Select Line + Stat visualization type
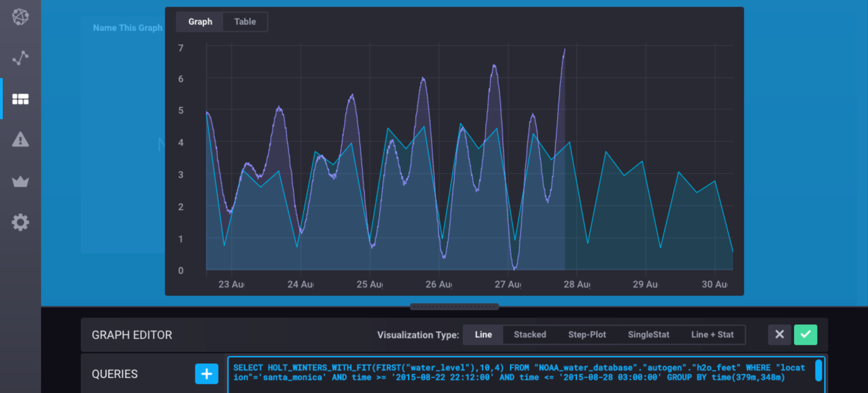This screenshot has width=868, height=393. click(712, 334)
